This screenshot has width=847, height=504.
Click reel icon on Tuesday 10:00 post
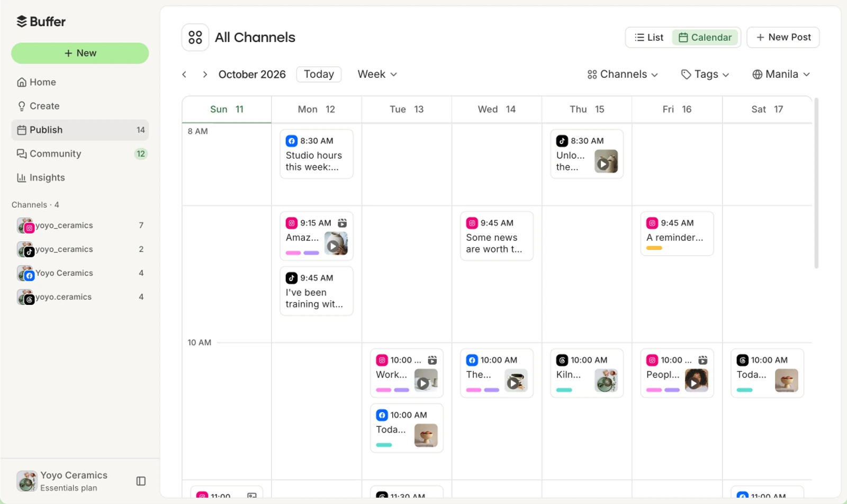click(432, 360)
